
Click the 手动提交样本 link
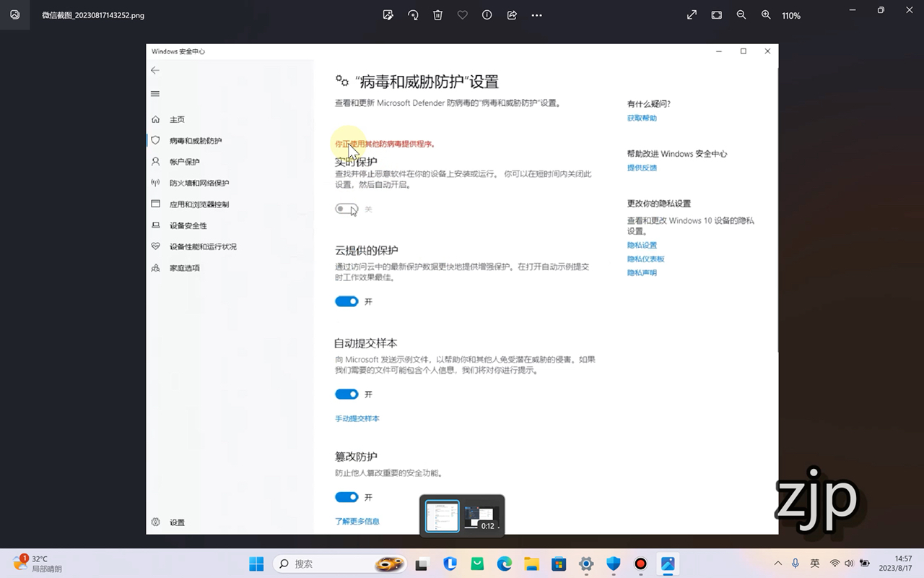[x=357, y=418]
